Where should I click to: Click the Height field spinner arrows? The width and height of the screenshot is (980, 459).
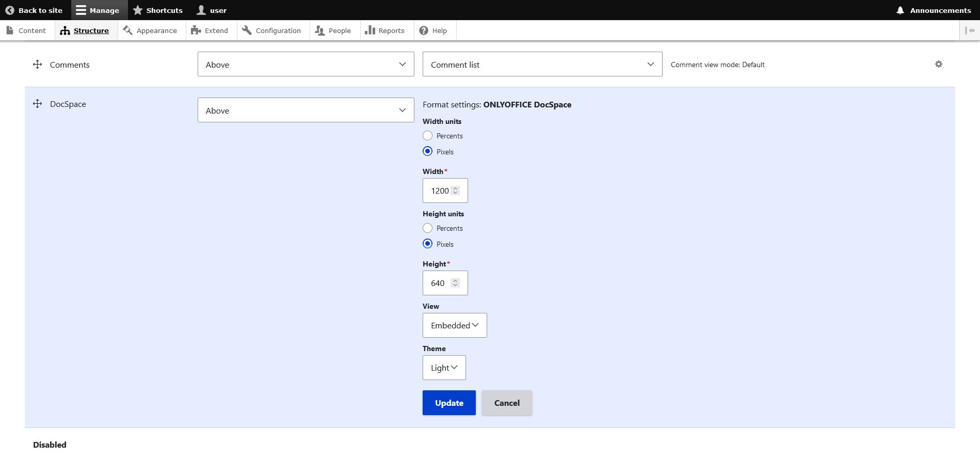pyautogui.click(x=455, y=283)
